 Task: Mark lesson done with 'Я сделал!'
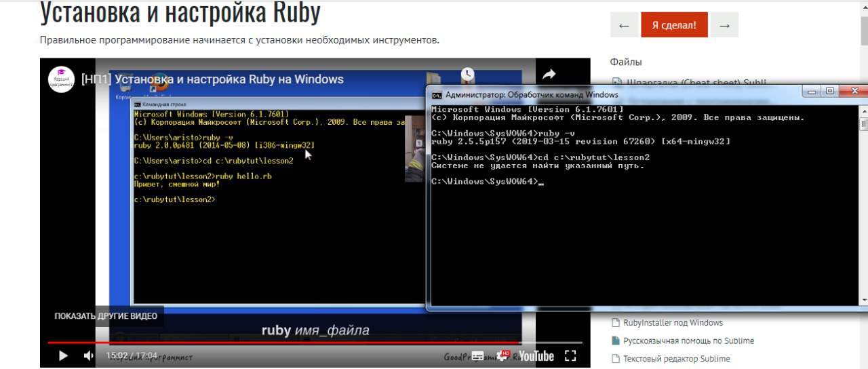[x=674, y=25]
